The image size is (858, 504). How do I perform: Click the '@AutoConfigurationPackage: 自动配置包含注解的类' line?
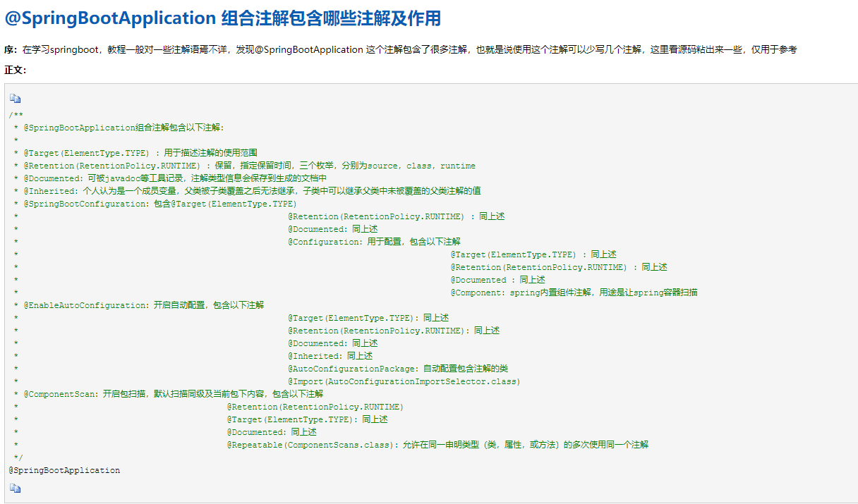pos(398,369)
